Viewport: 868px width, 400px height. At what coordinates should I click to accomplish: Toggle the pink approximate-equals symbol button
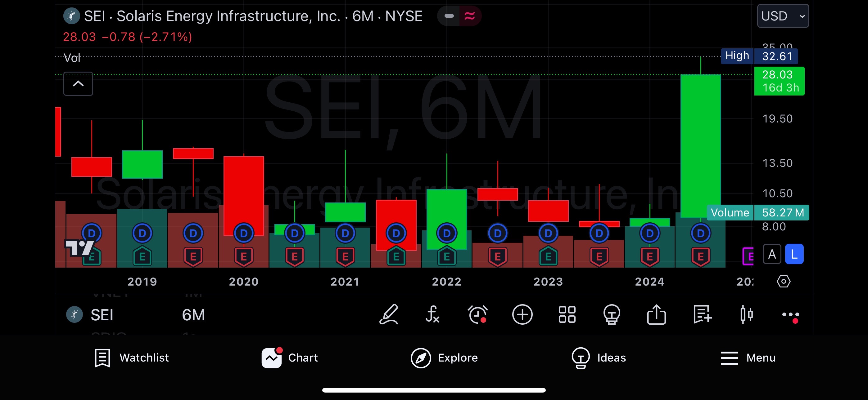(x=470, y=16)
